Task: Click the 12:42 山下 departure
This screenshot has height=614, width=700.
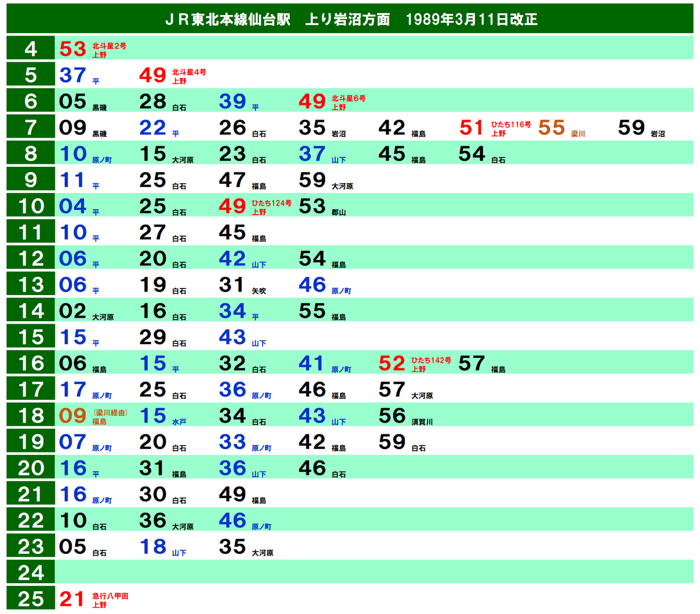Action: [243, 259]
